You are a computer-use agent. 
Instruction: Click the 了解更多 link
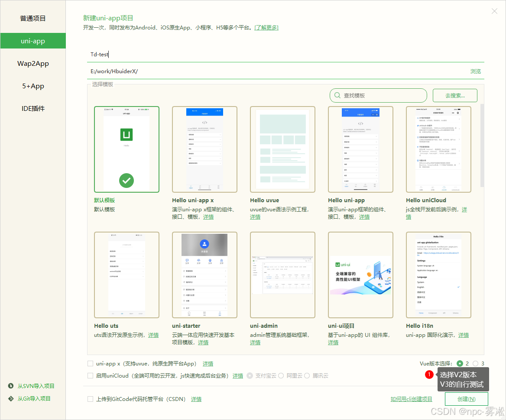point(266,27)
